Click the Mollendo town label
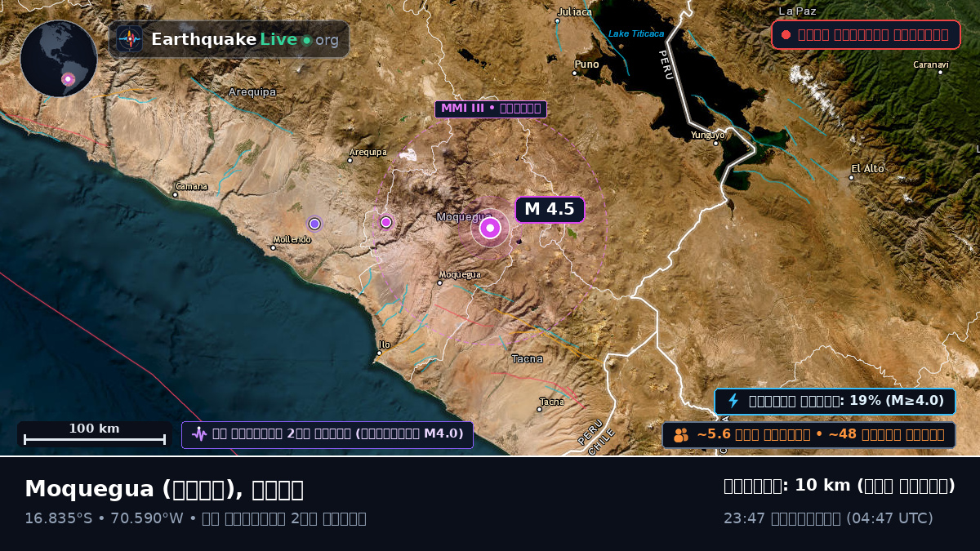The width and height of the screenshot is (980, 551). 292,240
